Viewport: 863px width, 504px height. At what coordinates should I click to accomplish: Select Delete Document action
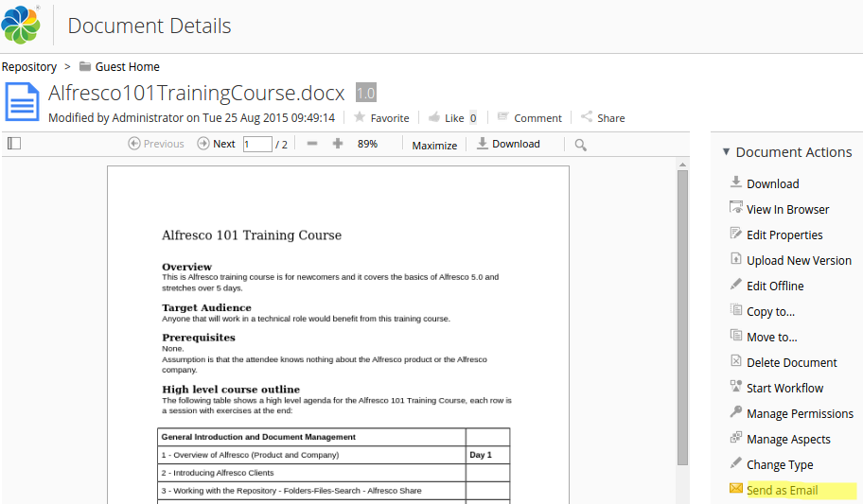point(791,362)
